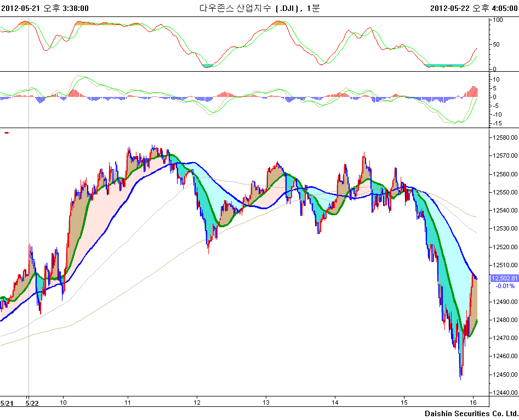The height and width of the screenshot is (420, 519).
Task: Select the end timestamp 2012-05-22 오후 4:05:00
Action: pyautogui.click(x=474, y=8)
